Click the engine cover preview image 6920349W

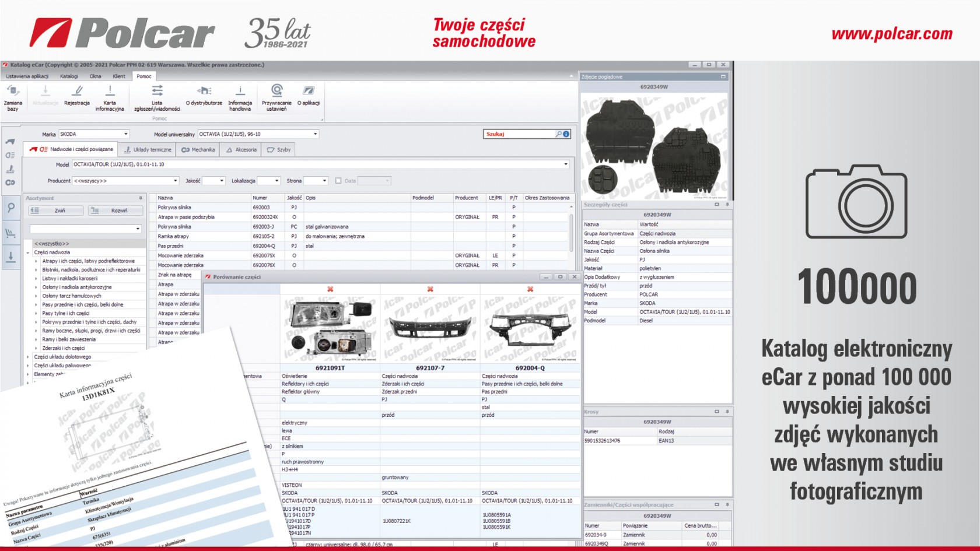[654, 146]
